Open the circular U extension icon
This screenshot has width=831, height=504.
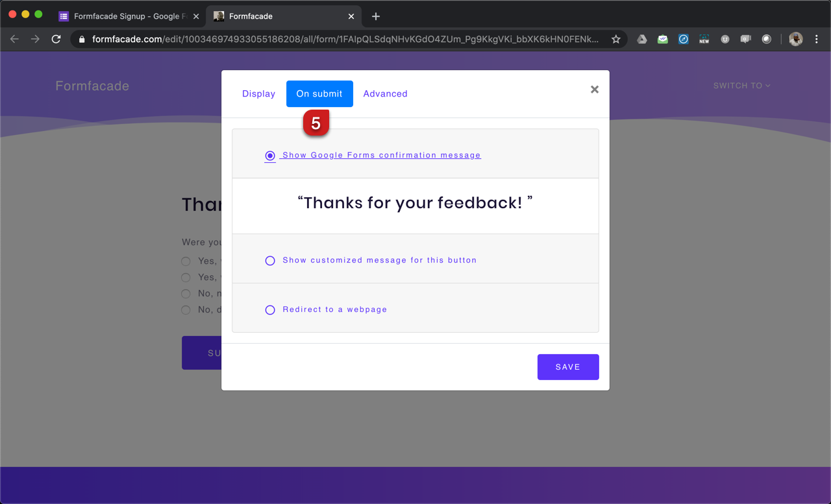(x=725, y=39)
